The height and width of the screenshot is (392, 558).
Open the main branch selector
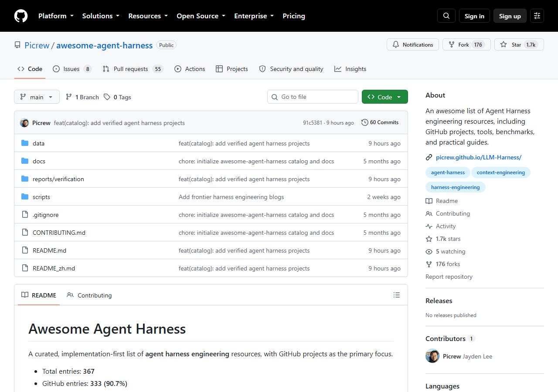37,97
